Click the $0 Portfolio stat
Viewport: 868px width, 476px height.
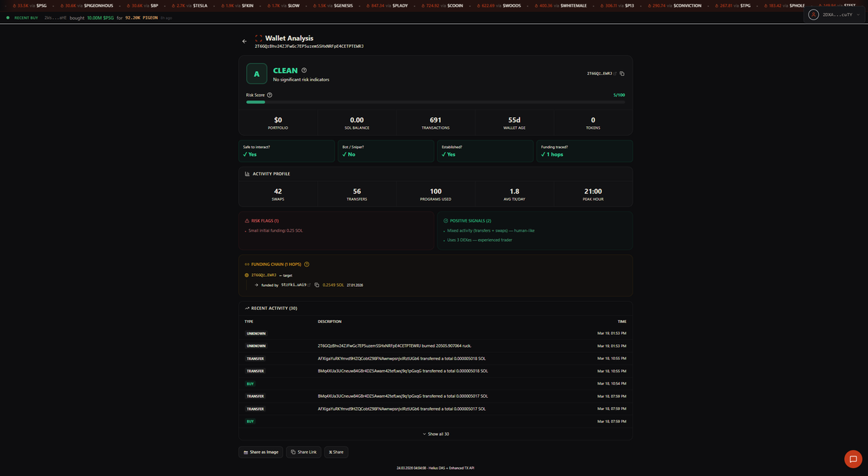tap(278, 122)
